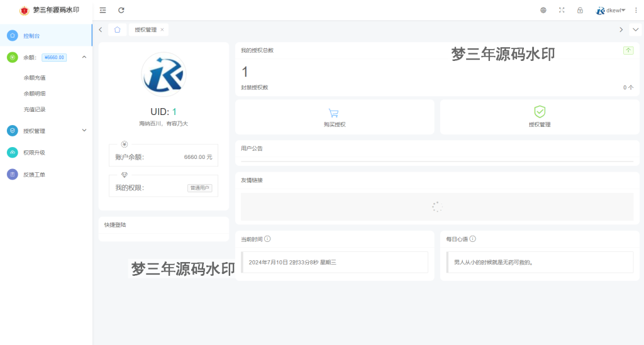Click the 授权管理 shield sidebar icon
The image size is (644, 345).
pyautogui.click(x=13, y=131)
